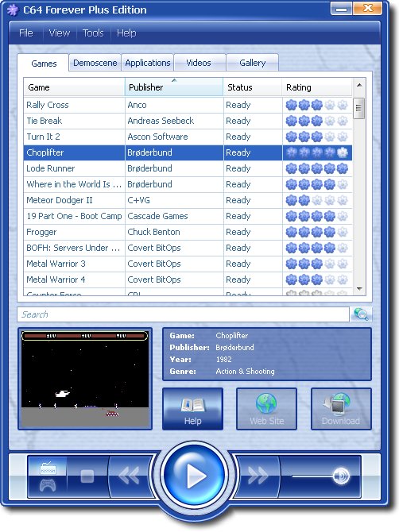Click the Rally Cross star rating
Screen dimensions: 399x532
tap(317, 105)
